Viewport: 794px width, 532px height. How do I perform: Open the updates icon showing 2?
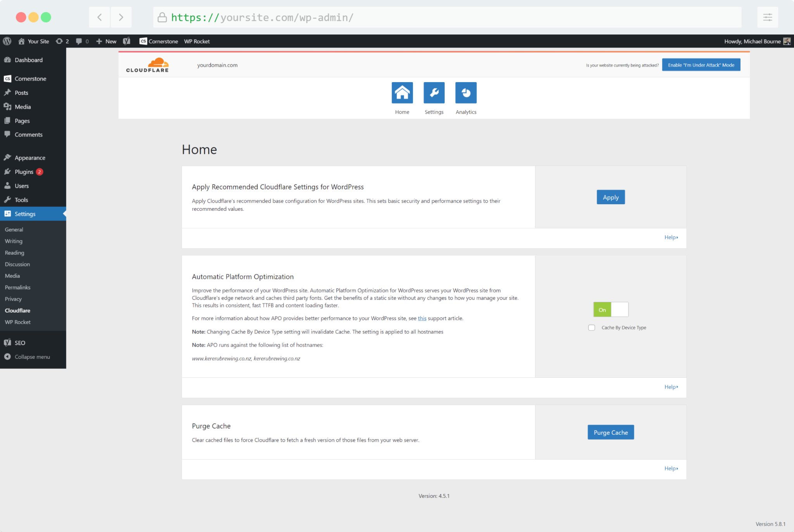(x=59, y=41)
